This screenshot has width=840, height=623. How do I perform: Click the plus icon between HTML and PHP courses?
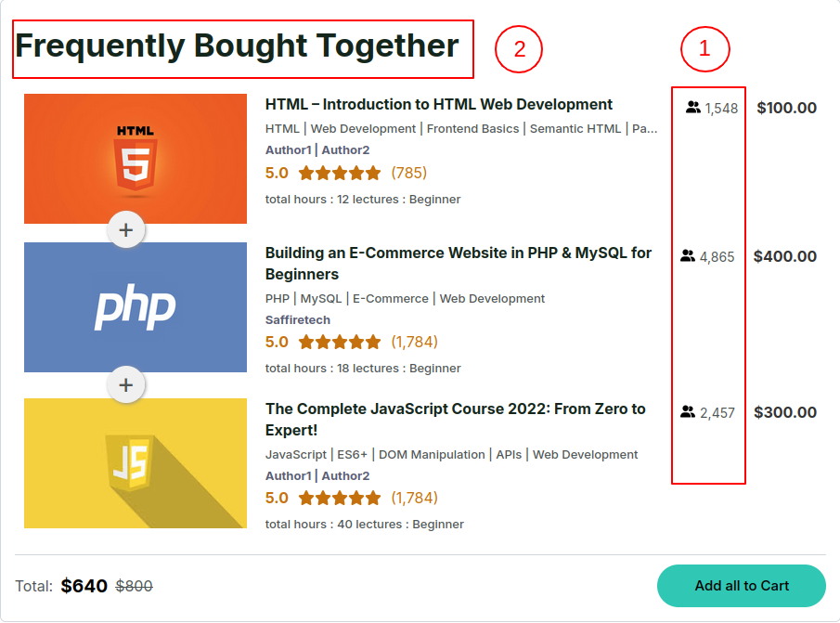point(126,229)
